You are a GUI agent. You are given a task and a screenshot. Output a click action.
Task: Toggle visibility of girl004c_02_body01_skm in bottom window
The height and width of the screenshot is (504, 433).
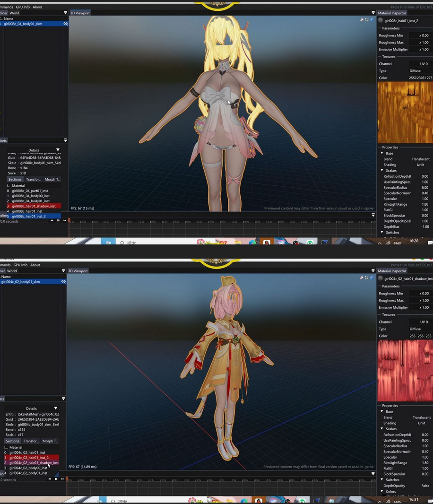64,282
